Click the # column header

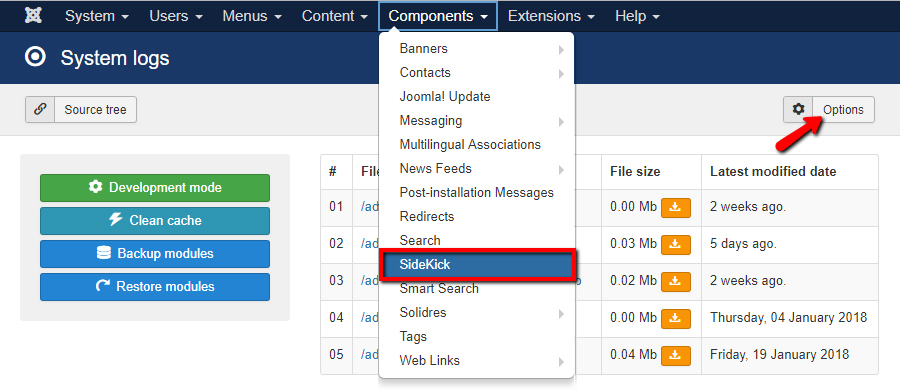[332, 171]
